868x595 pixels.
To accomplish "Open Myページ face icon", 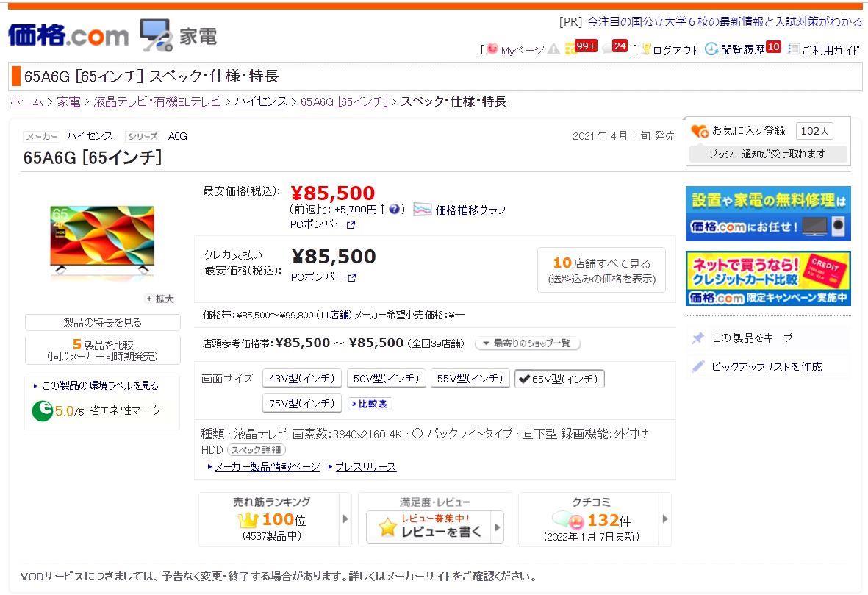I will 492,49.
